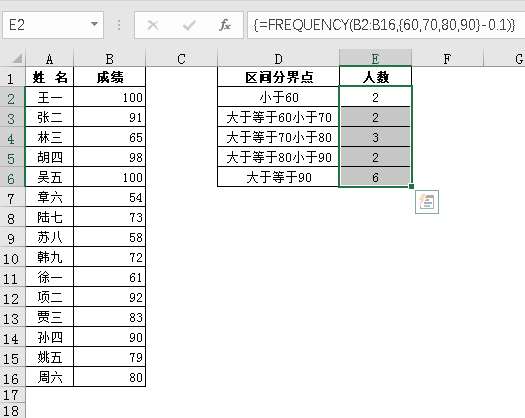525x418 pixels.
Task: Confirm the entry with the checkmark icon
Action: pyautogui.click(x=189, y=25)
